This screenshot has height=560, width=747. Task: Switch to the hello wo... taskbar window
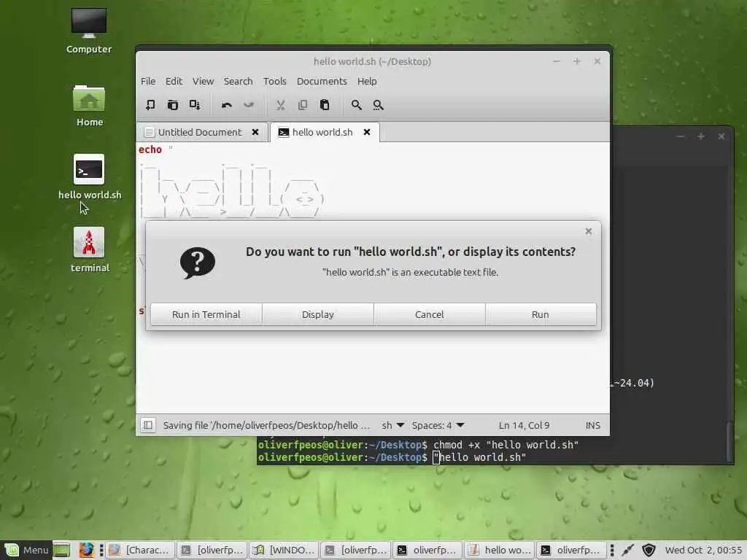[500, 550]
